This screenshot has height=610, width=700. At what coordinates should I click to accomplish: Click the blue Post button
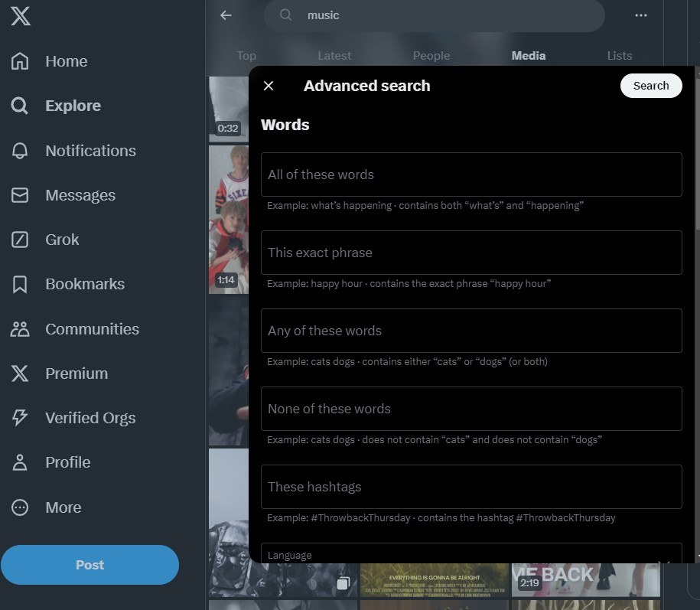coord(90,565)
